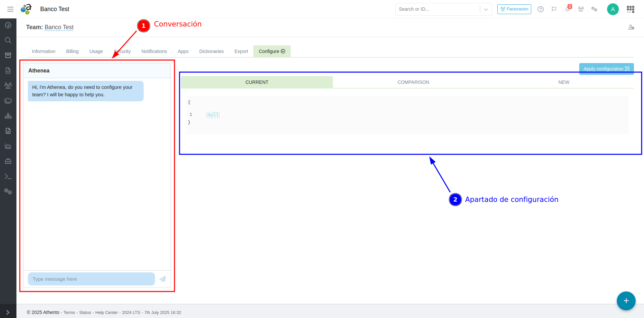Switch to the COMPARISON tab
The image size is (644, 318).
click(x=413, y=82)
